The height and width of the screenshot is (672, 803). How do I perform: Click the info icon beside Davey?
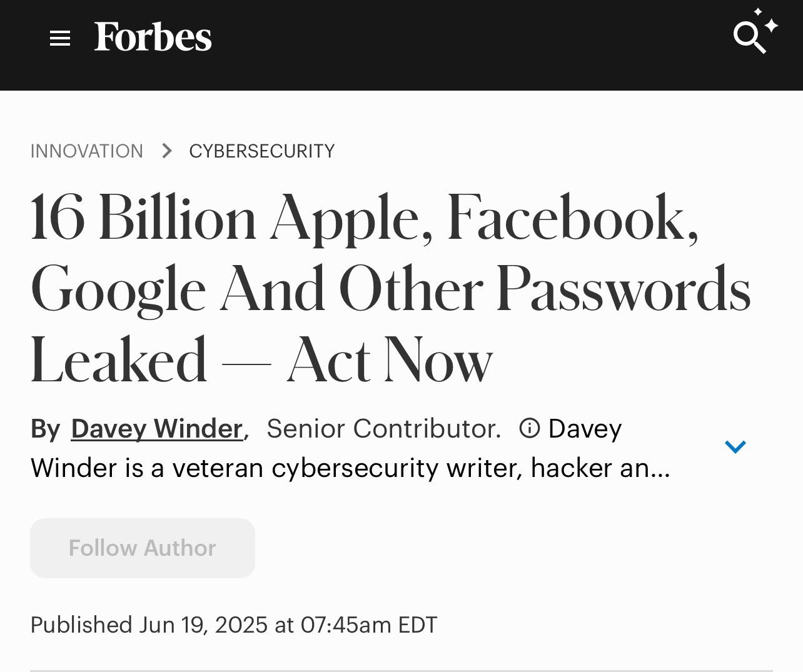click(x=529, y=428)
